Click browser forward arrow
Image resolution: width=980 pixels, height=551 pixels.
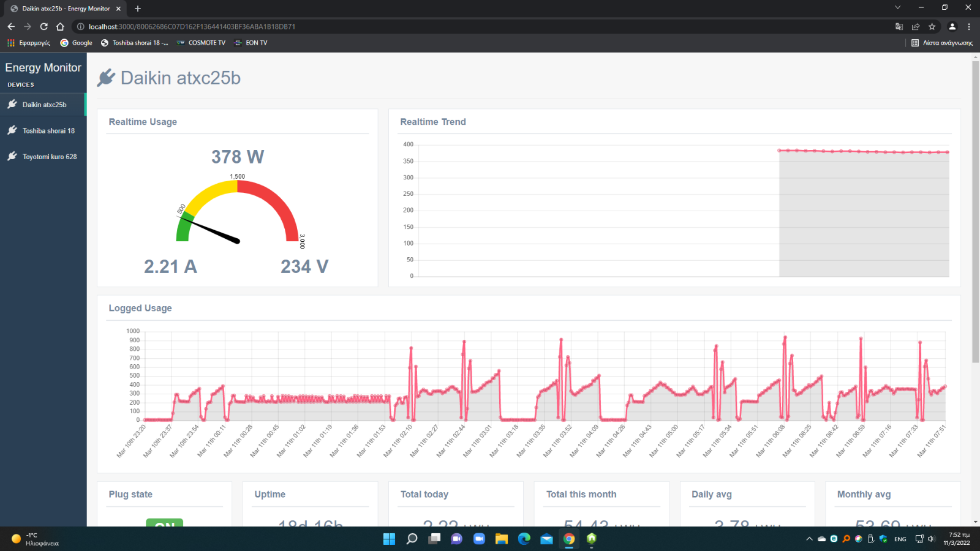[28, 26]
